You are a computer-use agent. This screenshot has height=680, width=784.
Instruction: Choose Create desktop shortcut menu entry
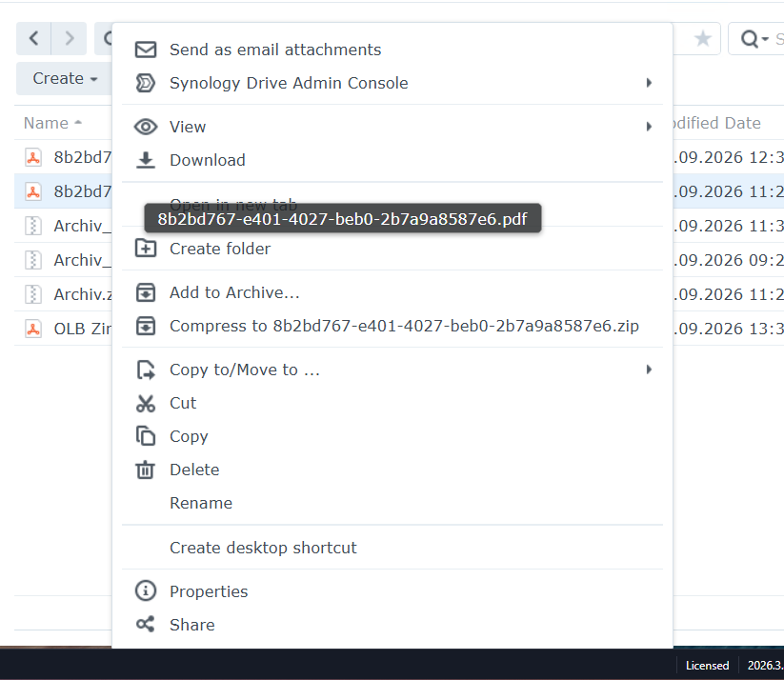pyautogui.click(x=263, y=548)
